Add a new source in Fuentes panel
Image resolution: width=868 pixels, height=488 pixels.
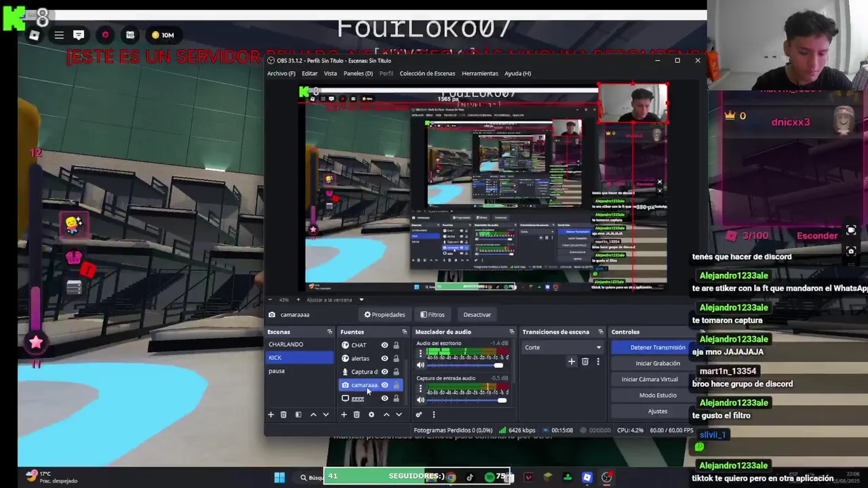[344, 415]
